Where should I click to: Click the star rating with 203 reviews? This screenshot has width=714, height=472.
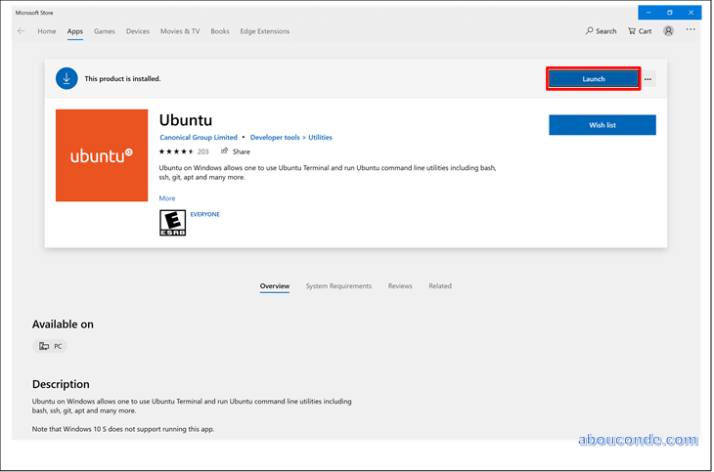183,151
